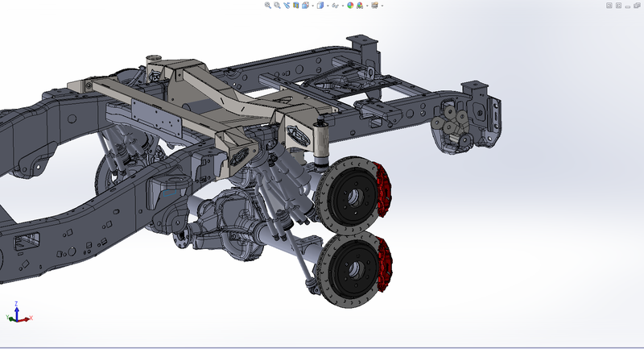Image resolution: width=644 pixels, height=349 pixels.
Task: Click the Apply Scene icon
Action: coord(360,6)
